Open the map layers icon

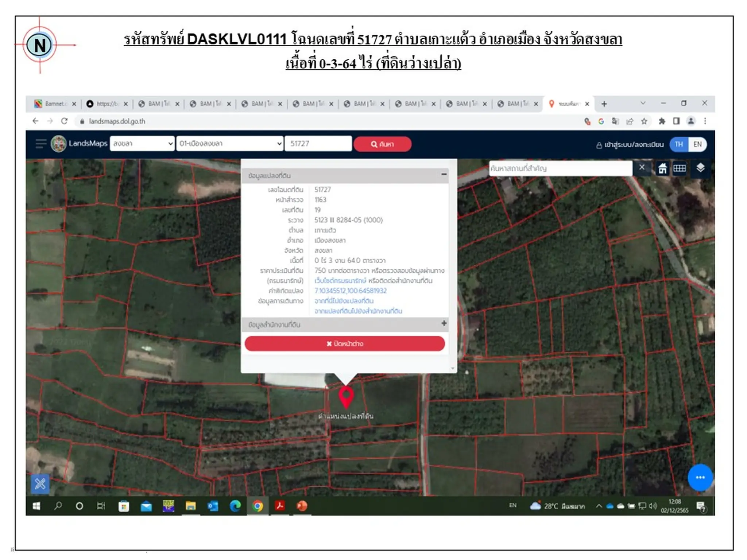[x=700, y=168]
